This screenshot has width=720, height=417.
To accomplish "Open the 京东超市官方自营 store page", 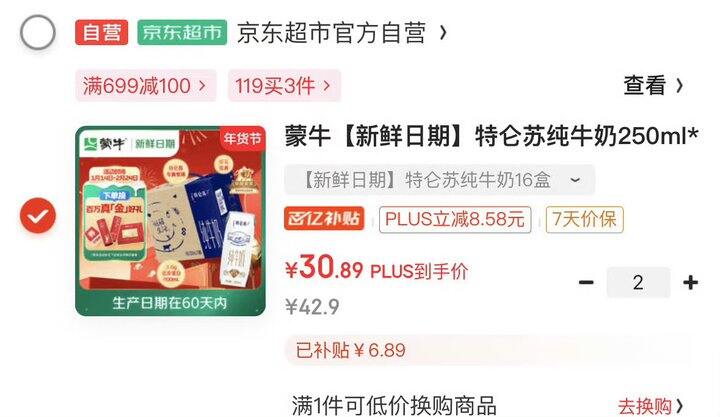I will tap(331, 33).
